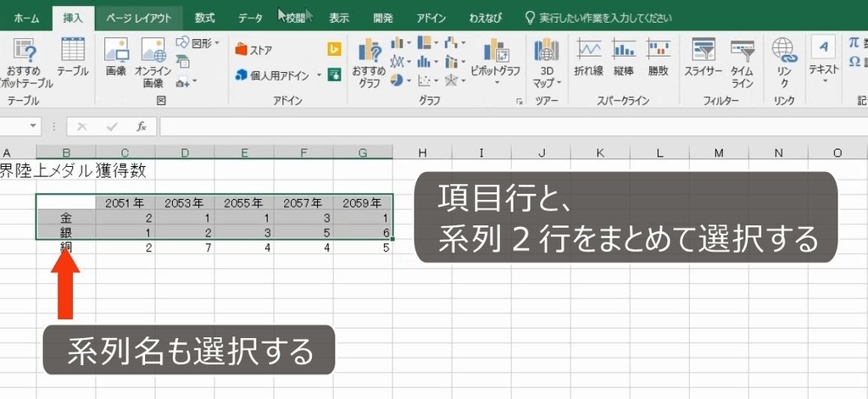The height and width of the screenshot is (399, 868).
Task: Insert a pie chart from Charts group
Action: coord(397,80)
